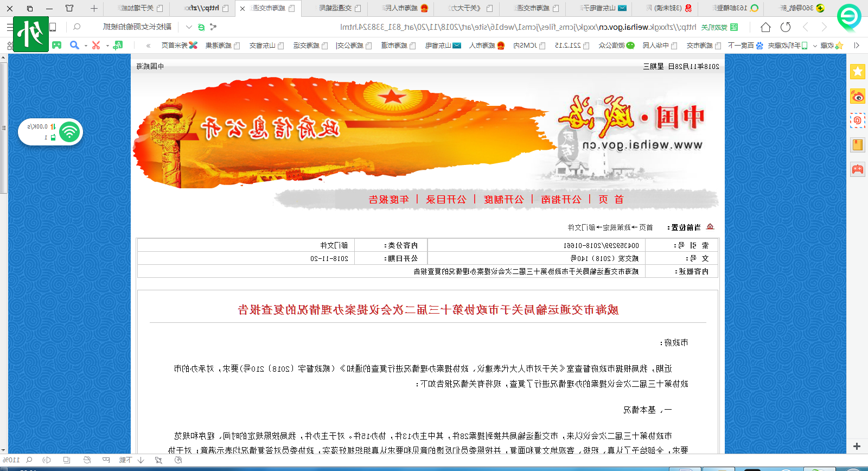Open the 秀米首页 bookmark
This screenshot has width=868, height=471.
click(179, 46)
